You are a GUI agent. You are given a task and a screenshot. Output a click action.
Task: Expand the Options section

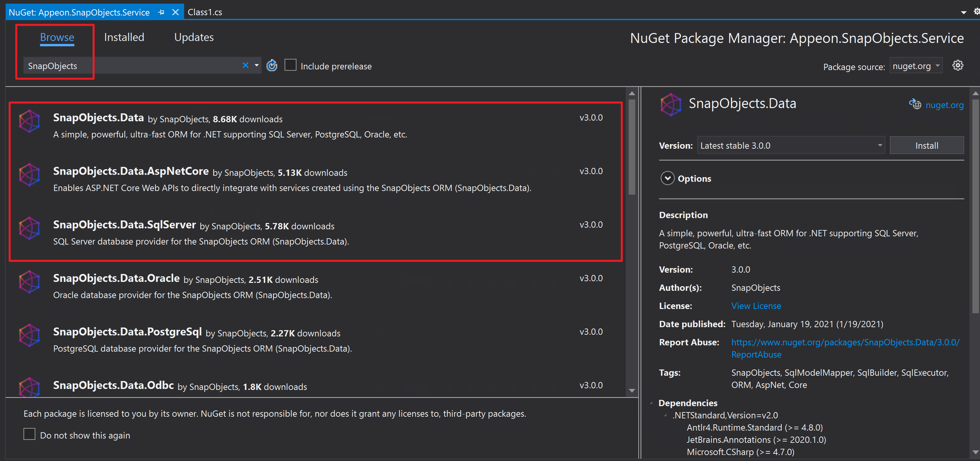click(667, 178)
